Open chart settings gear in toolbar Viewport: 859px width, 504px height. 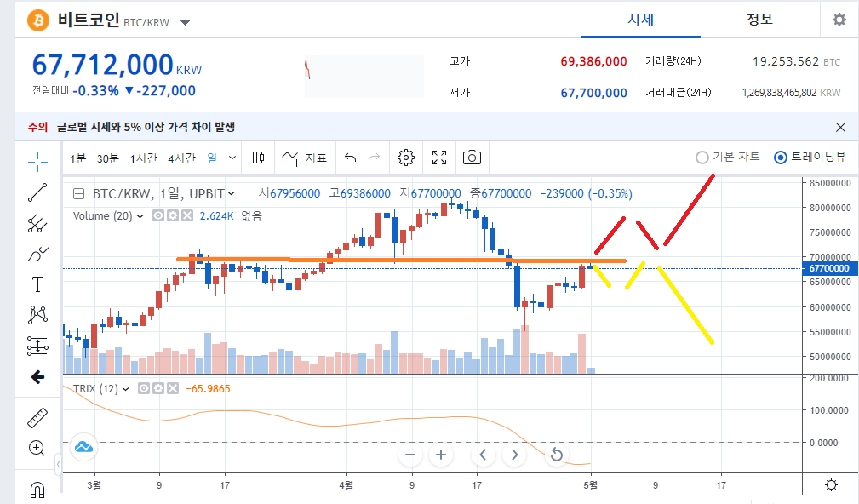point(406,157)
